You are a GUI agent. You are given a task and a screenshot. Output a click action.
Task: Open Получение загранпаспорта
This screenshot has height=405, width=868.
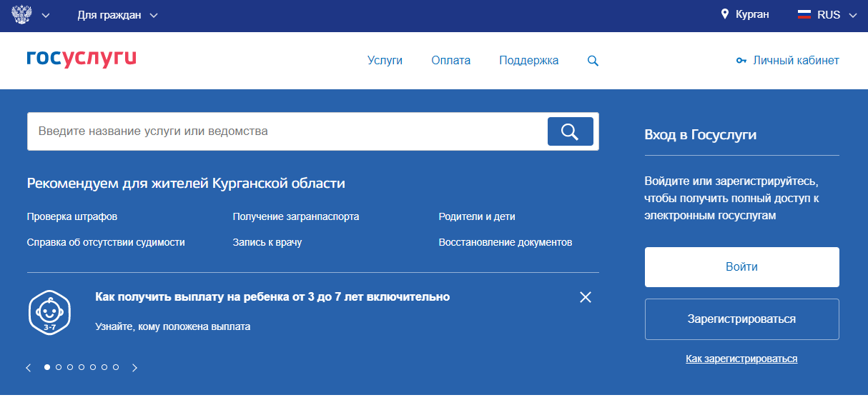[296, 216]
